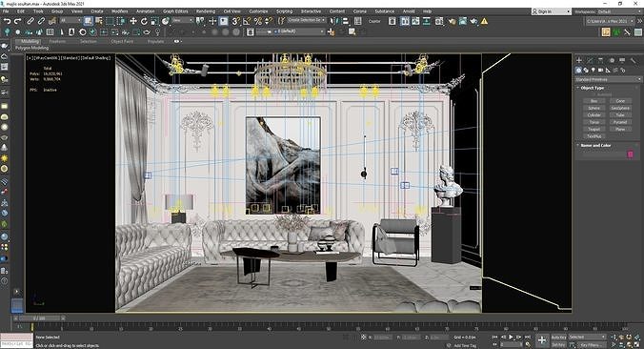
Task: Open the Sign In dropdown
Action: (552, 11)
